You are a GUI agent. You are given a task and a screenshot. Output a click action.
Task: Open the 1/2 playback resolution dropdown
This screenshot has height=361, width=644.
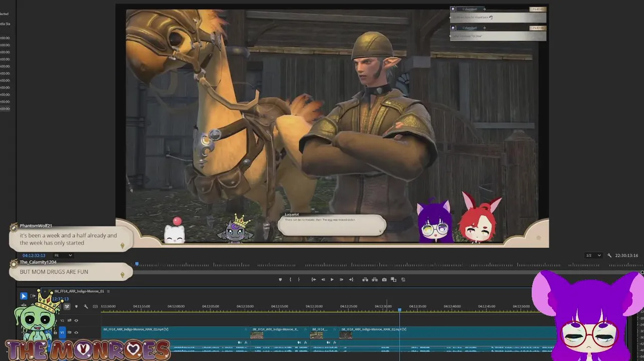pos(593,255)
